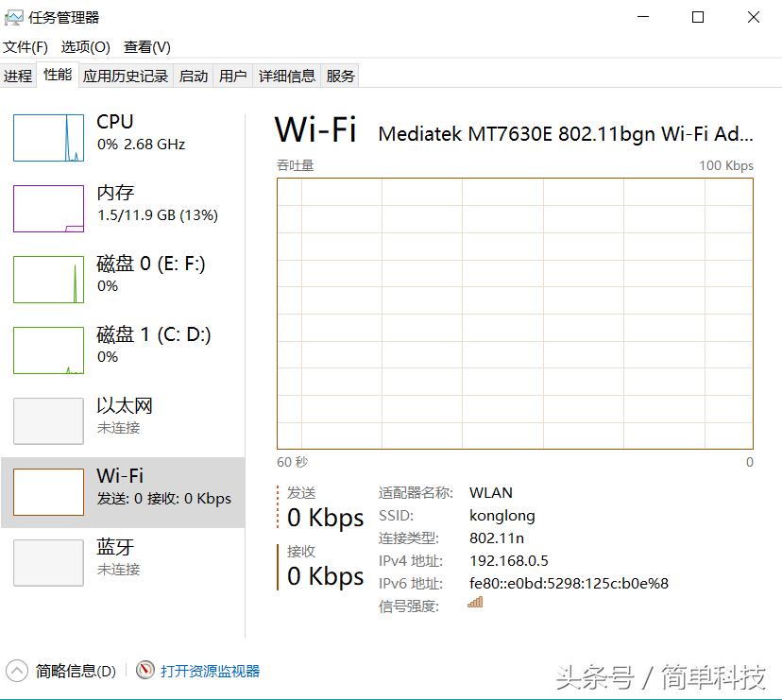Open the 文件(F) menu

(x=26, y=46)
